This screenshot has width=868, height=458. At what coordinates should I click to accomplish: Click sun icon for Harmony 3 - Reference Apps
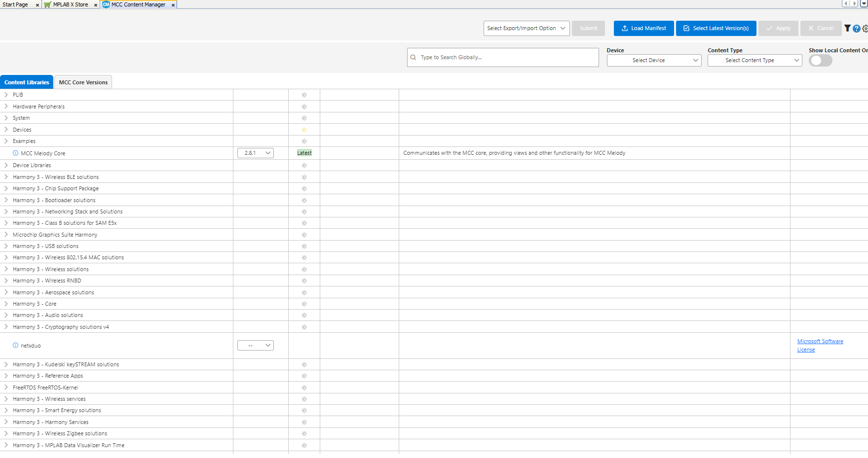304,376
